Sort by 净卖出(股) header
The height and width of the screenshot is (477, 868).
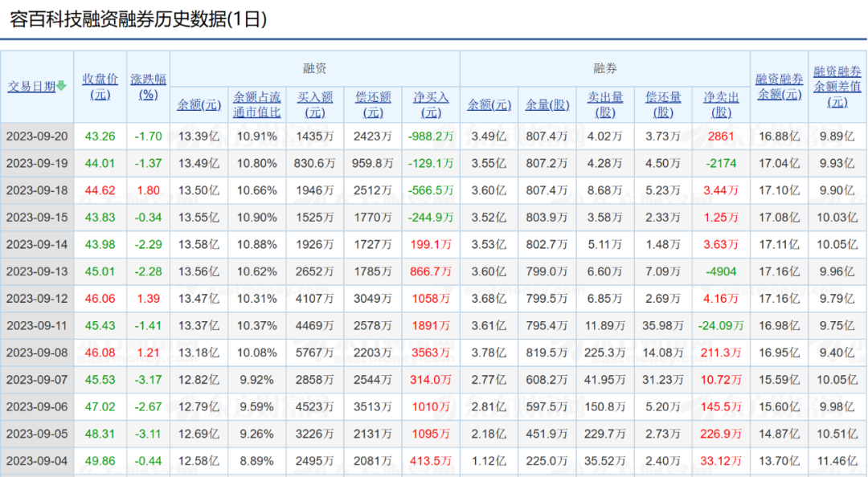pos(721,104)
